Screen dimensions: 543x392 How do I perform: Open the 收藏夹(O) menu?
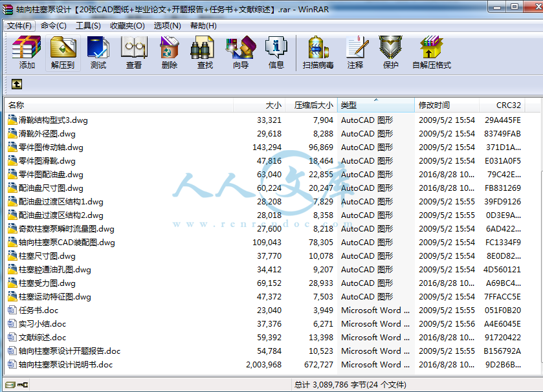click(x=127, y=26)
